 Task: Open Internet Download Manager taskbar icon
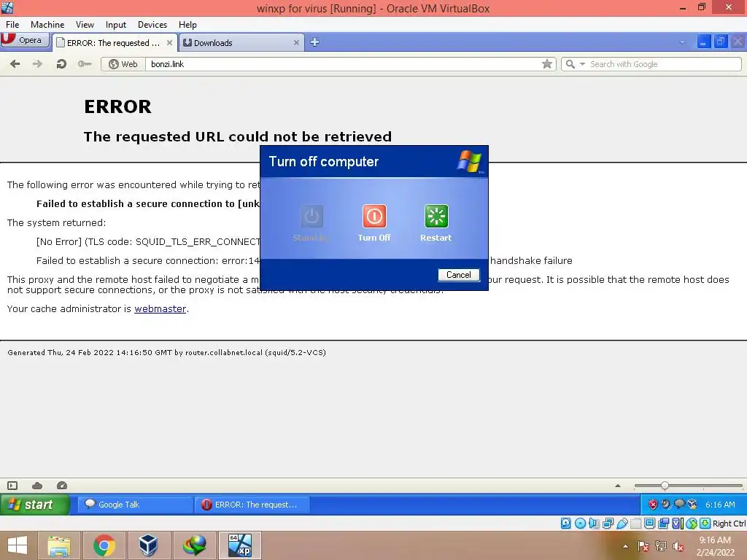point(194,545)
